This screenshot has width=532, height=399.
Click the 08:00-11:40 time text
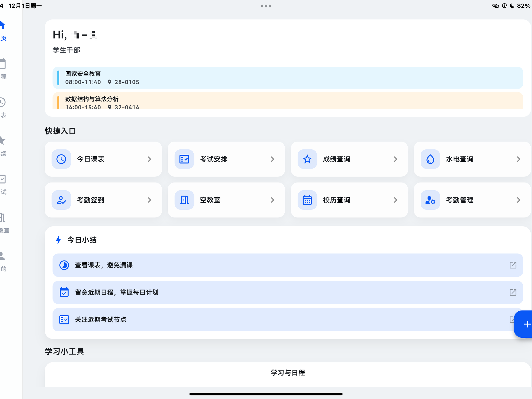tap(83, 82)
